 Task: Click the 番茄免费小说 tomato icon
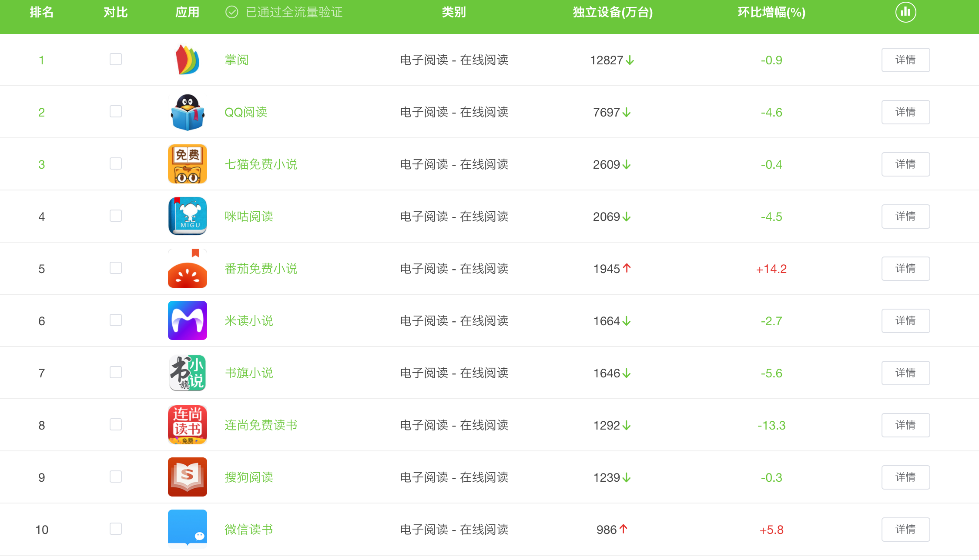[x=187, y=269]
